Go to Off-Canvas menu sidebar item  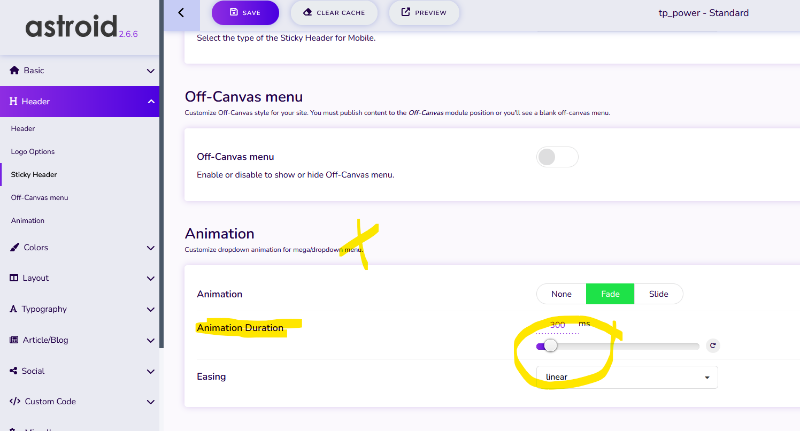click(x=39, y=197)
